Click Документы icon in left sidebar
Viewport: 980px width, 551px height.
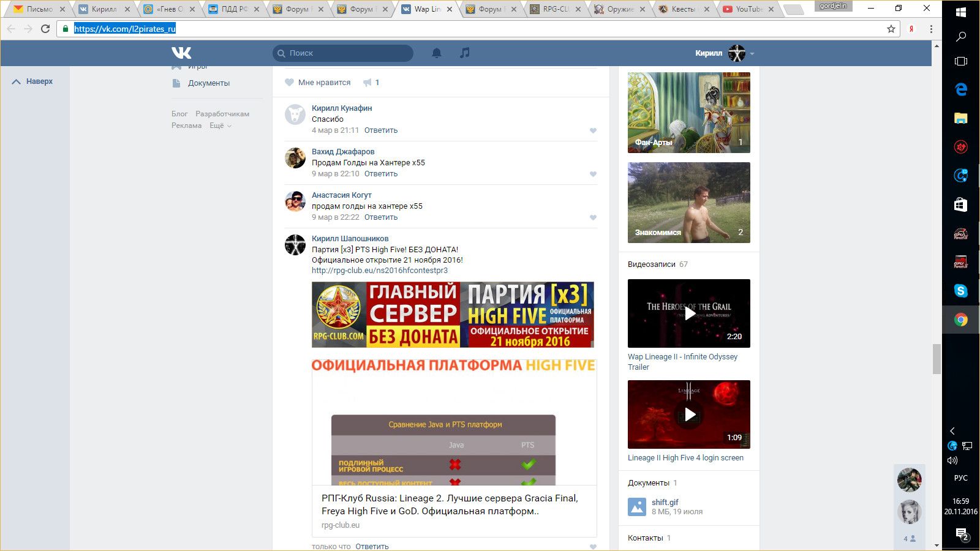[x=176, y=83]
